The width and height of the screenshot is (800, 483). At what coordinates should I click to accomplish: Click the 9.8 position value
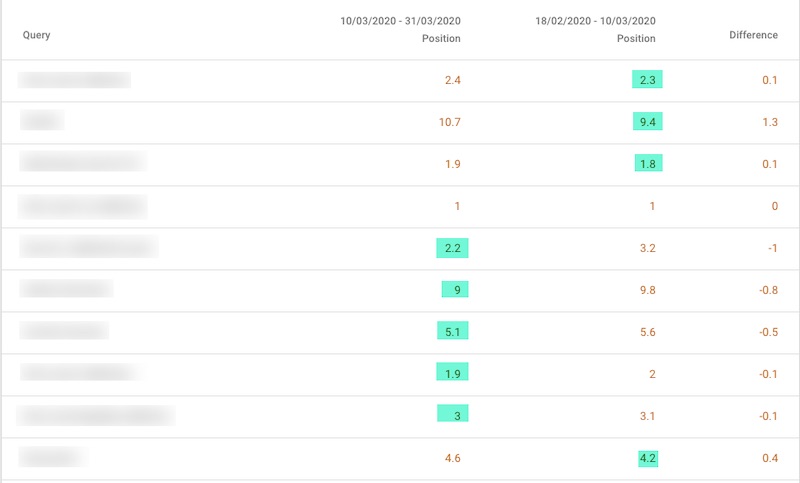pos(647,290)
